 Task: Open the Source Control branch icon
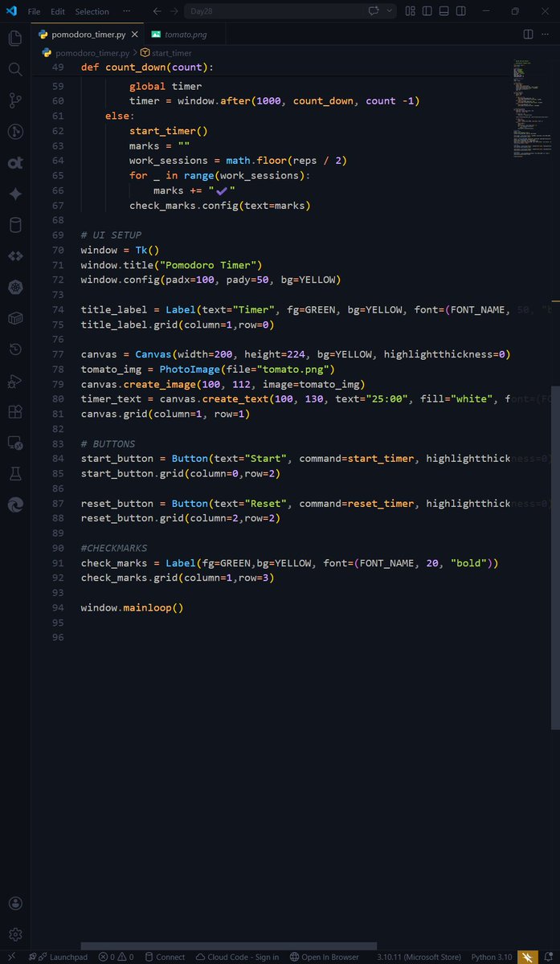[14, 100]
